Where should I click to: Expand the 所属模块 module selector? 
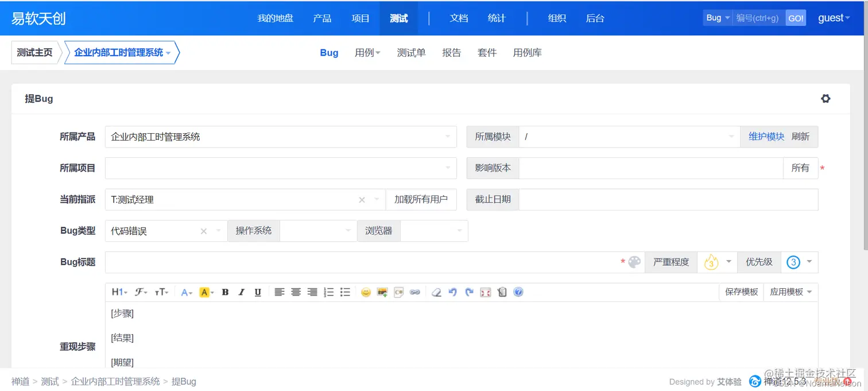[730, 137]
